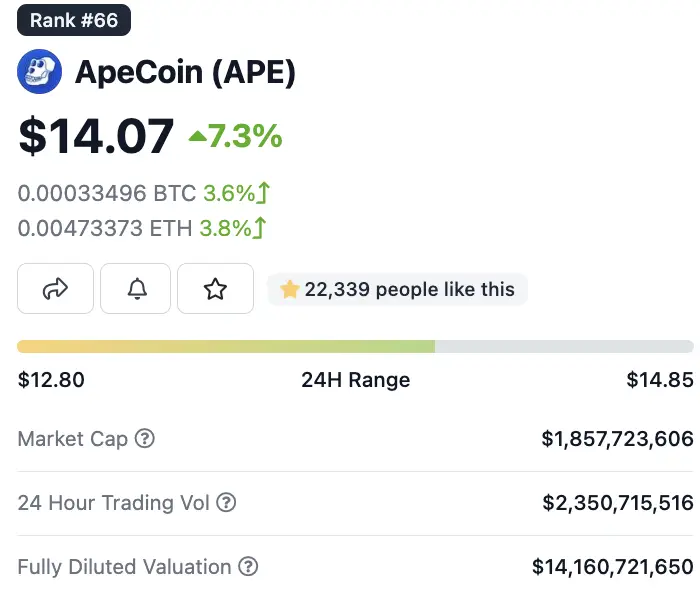Click the share arrow button
This screenshot has height=592, width=700.
pyautogui.click(x=55, y=289)
